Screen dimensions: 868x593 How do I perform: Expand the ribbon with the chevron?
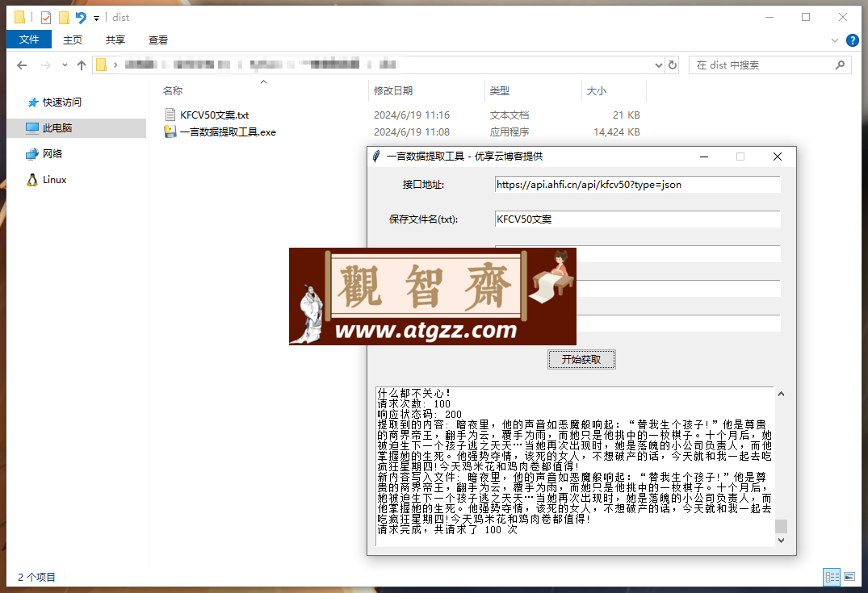pos(835,40)
